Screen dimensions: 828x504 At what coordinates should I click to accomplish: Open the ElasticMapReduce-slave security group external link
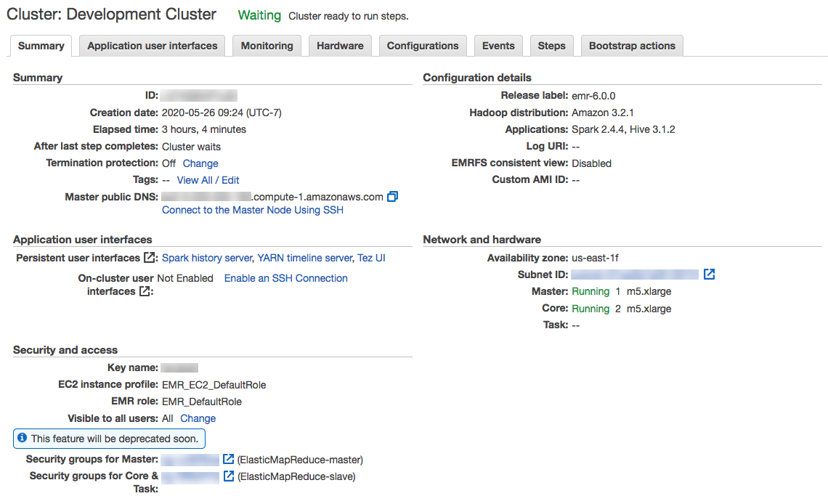[229, 476]
